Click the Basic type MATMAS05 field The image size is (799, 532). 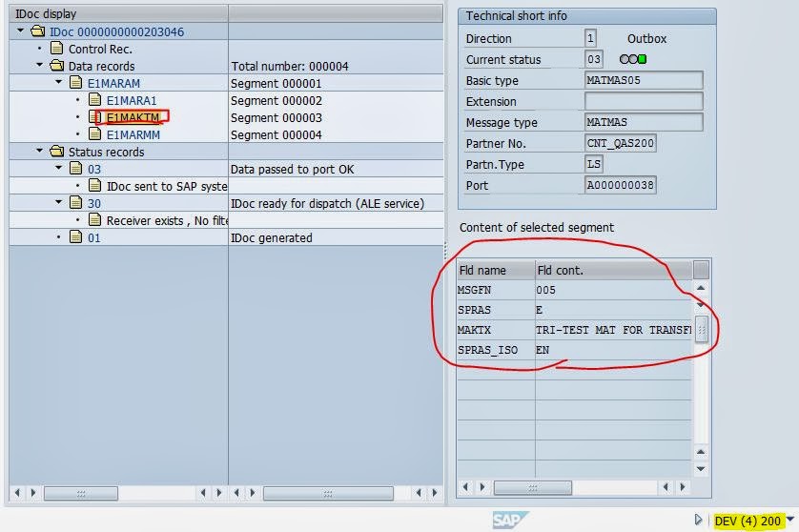tap(644, 80)
